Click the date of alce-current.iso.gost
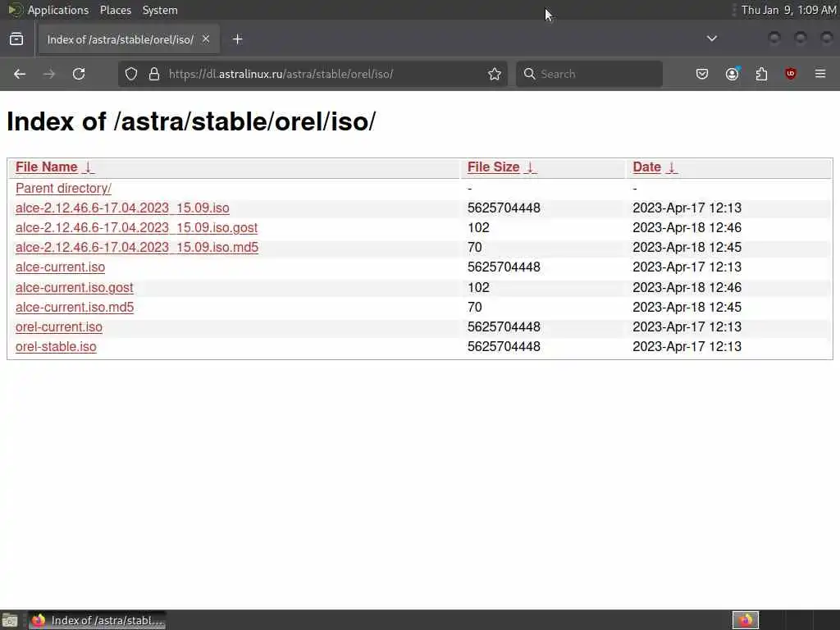 click(x=687, y=288)
